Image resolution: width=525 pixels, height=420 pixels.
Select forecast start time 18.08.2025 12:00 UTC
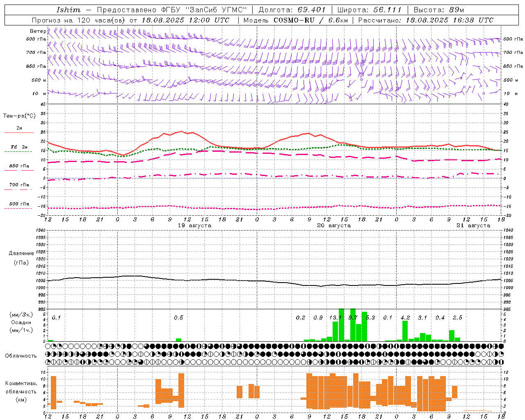(185, 20)
